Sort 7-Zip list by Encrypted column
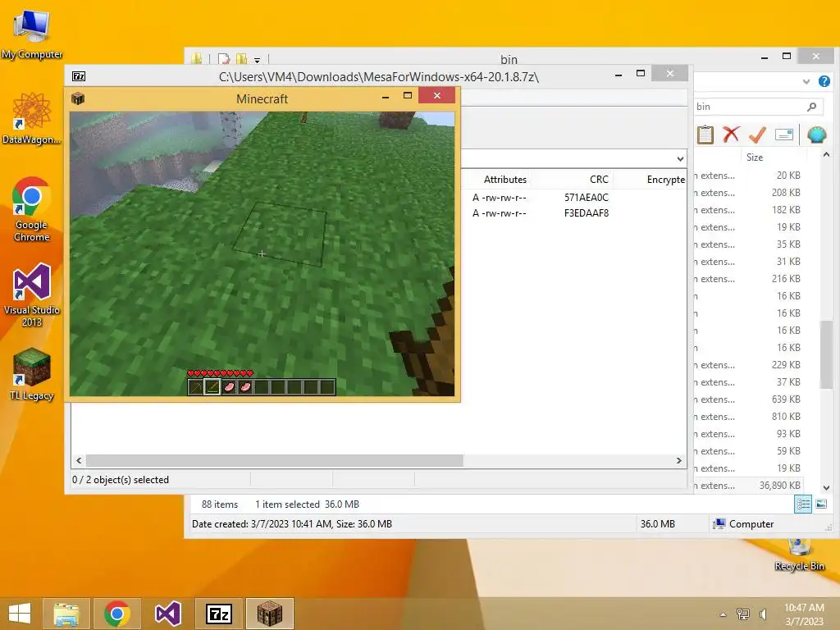The height and width of the screenshot is (630, 840). point(665,180)
